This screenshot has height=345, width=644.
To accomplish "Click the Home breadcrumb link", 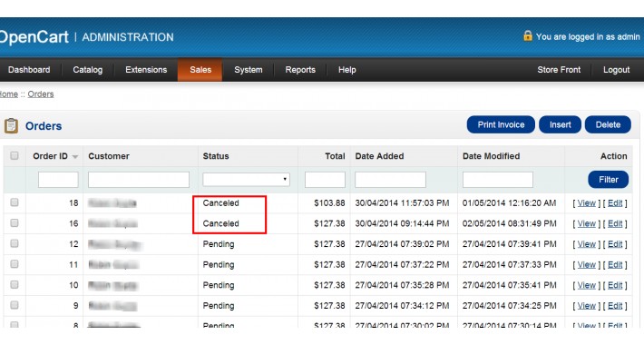I will 9,94.
